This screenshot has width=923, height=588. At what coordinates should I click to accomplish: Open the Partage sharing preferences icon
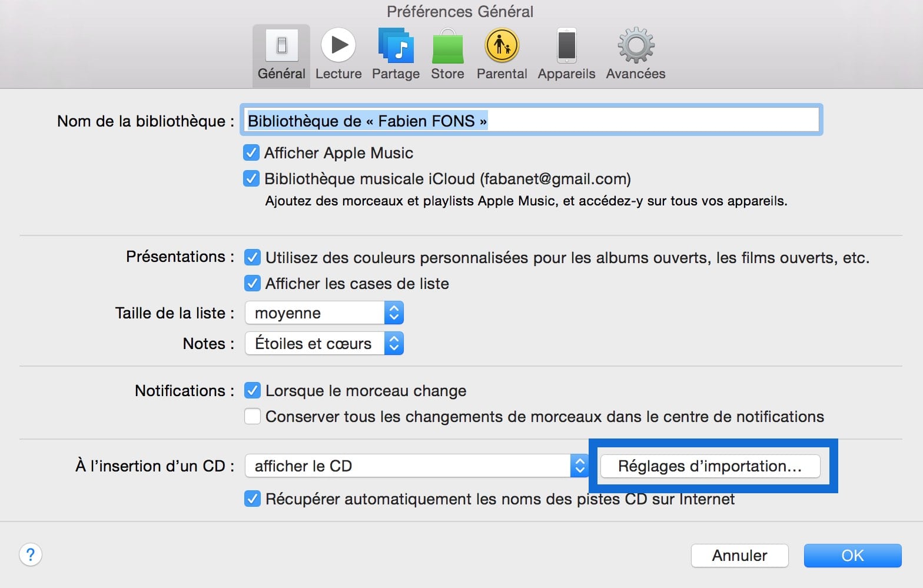coord(396,45)
